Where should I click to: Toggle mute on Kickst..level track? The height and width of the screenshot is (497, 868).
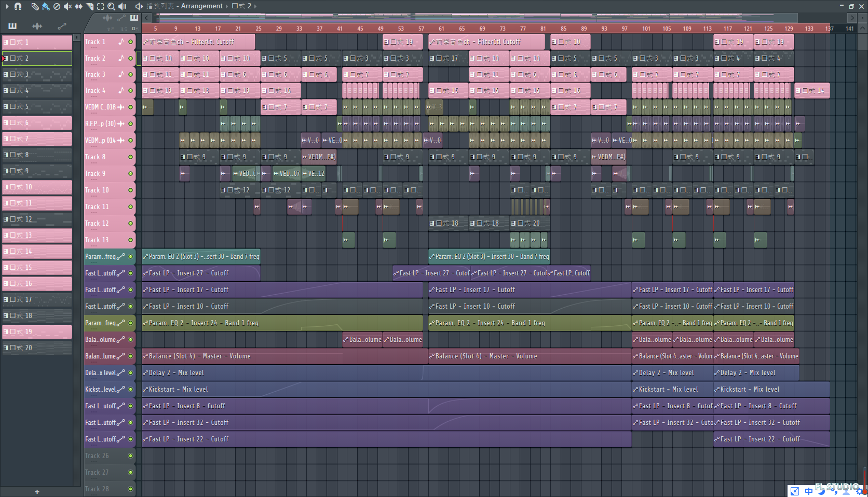(x=131, y=390)
